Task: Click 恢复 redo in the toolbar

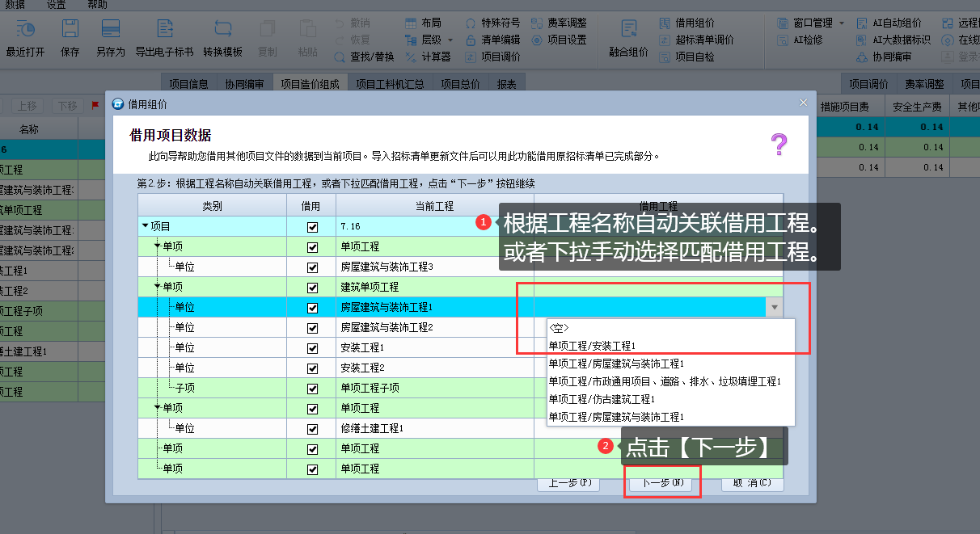Action: pos(352,40)
